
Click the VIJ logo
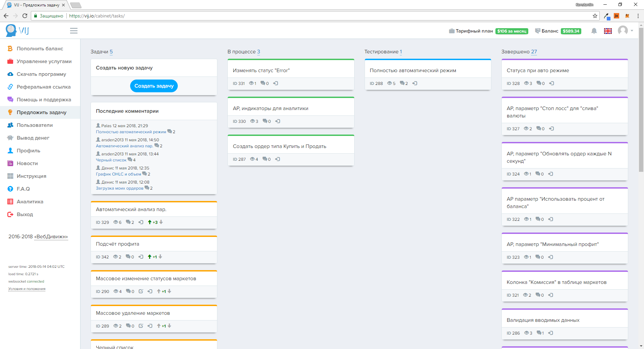(17, 31)
